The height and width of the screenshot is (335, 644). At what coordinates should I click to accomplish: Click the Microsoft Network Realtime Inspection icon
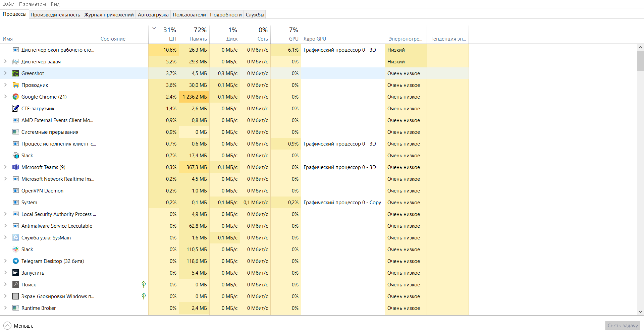15,179
